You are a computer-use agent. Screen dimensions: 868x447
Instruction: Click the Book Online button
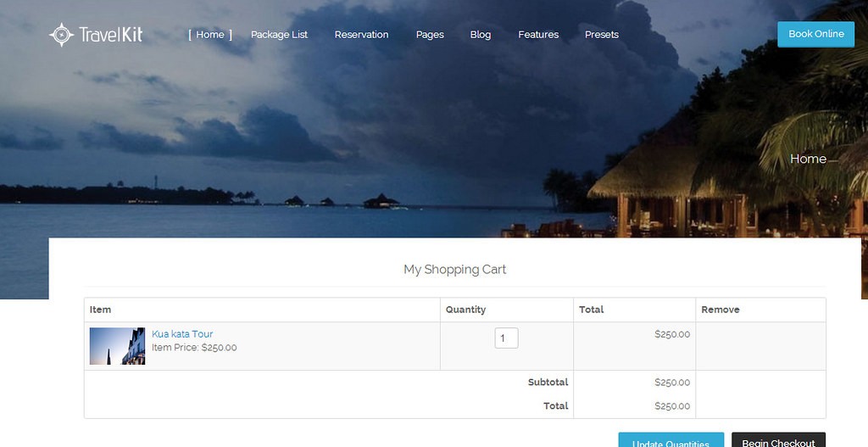click(816, 34)
